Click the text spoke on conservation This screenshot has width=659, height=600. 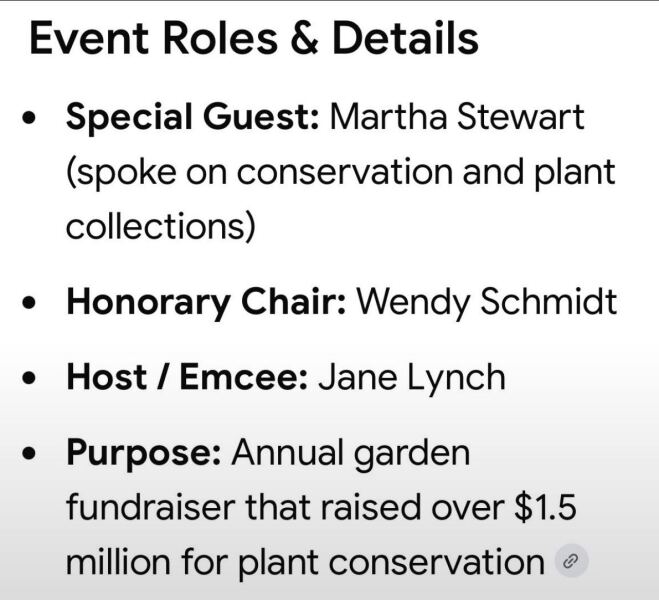tap(260, 172)
